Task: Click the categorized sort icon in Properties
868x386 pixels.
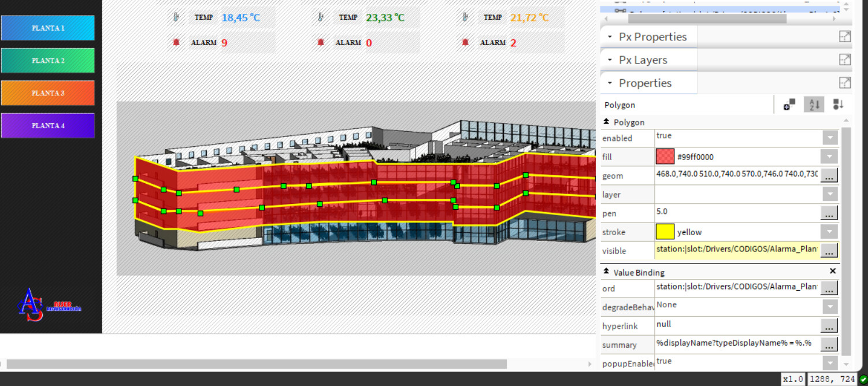Action: [838, 105]
